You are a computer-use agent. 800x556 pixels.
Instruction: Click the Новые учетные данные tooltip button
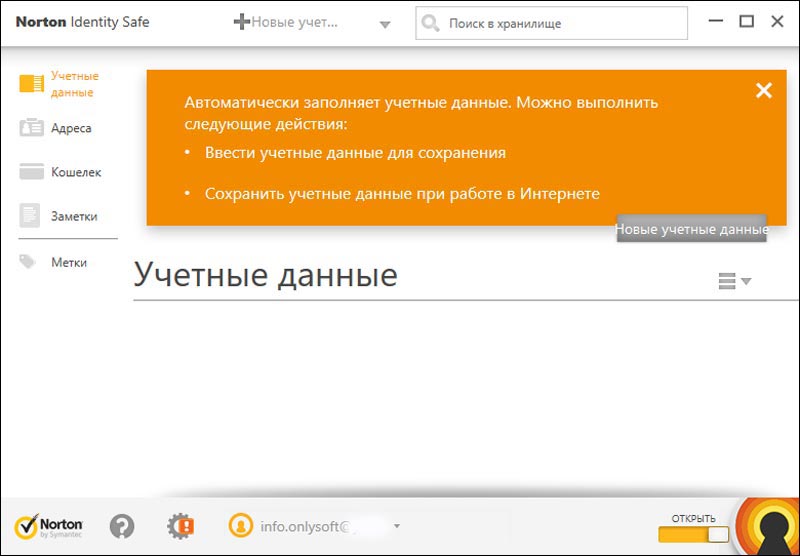tap(691, 229)
